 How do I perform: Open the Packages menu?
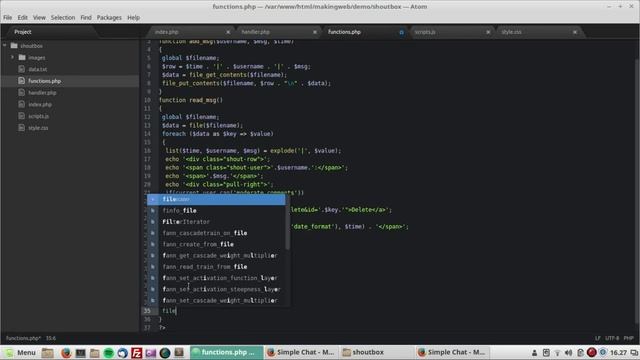[x=109, y=18]
